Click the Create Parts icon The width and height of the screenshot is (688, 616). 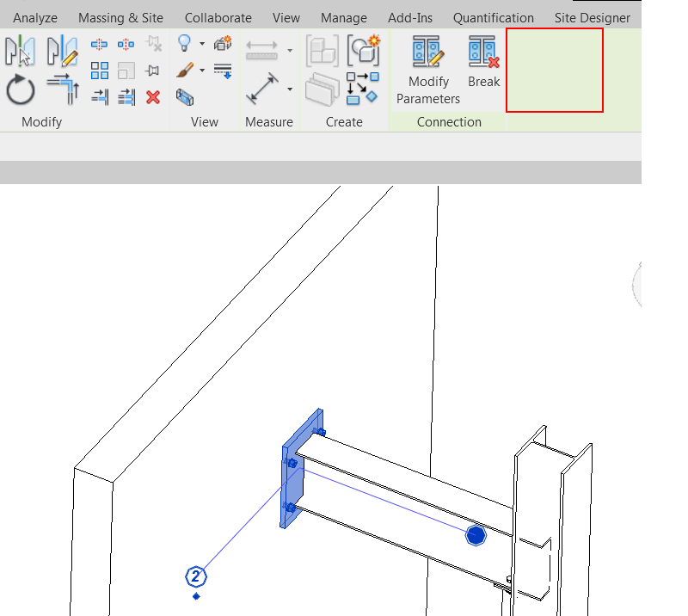(x=322, y=89)
